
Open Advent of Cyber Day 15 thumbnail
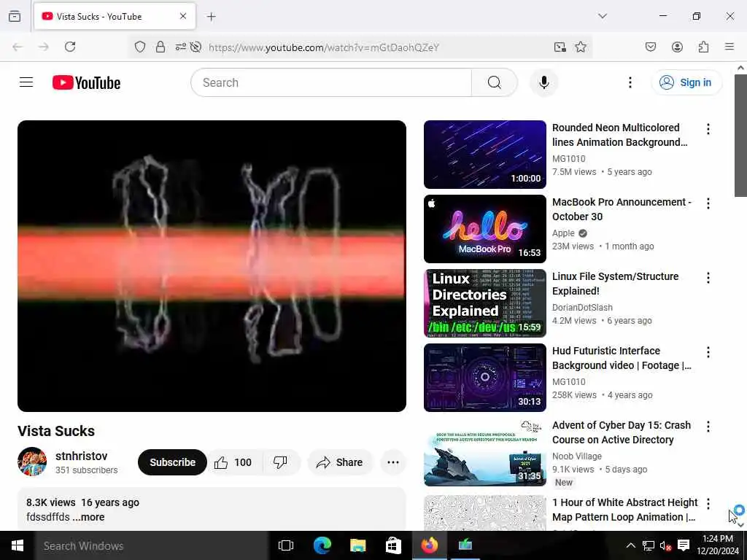(485, 452)
